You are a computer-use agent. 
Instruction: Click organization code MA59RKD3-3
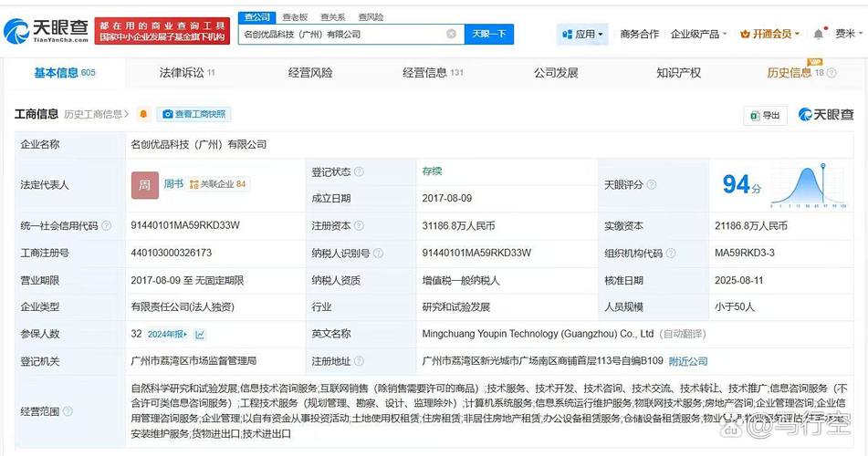tap(745, 253)
